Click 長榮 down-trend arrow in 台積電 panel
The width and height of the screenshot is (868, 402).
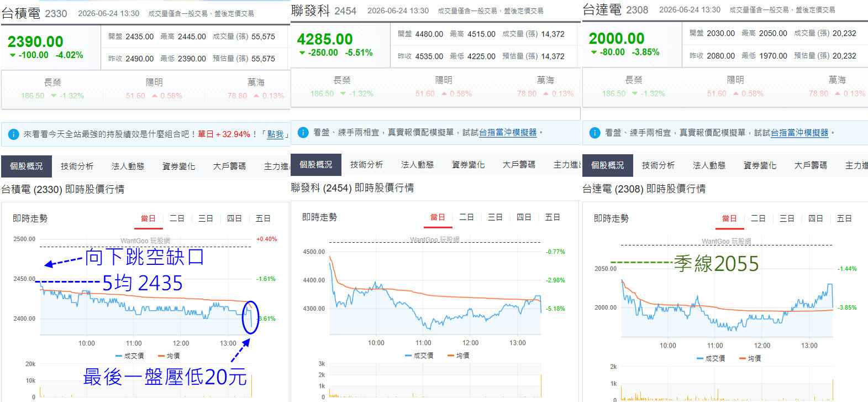tap(54, 96)
